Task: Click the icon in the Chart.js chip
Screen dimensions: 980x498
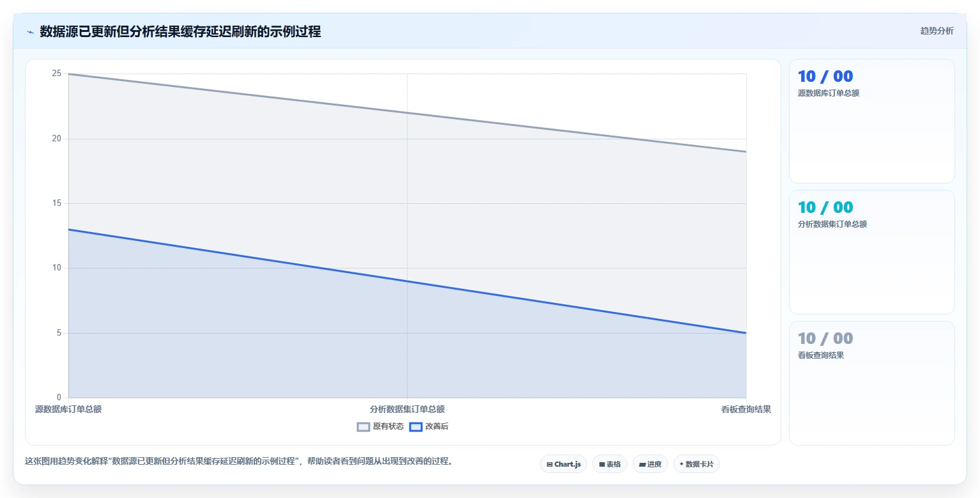Action: click(549, 465)
